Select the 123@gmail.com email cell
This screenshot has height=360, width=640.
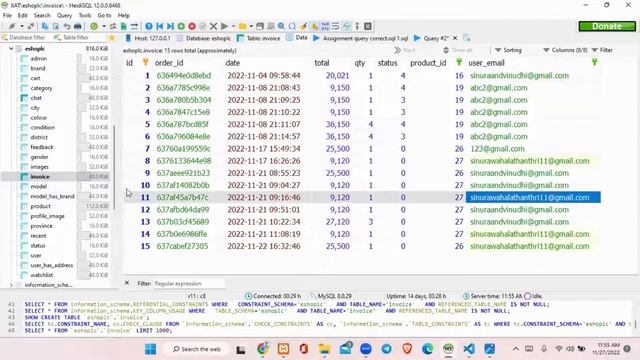click(497, 149)
